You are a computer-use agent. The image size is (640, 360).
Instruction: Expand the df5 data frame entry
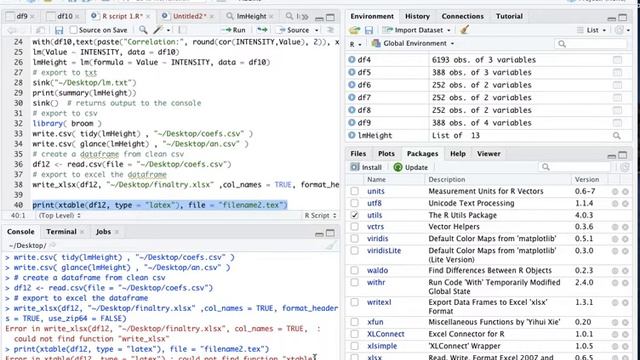352,73
